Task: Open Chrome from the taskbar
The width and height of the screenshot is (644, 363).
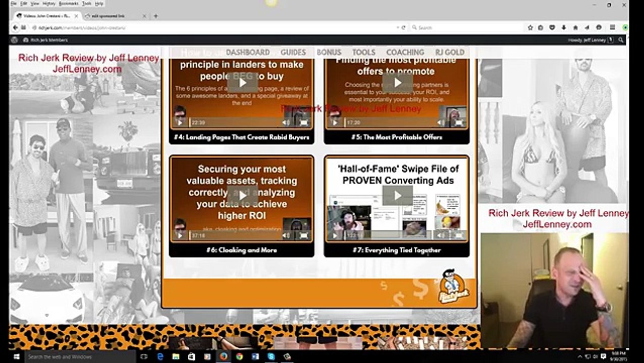Action: [239, 356]
